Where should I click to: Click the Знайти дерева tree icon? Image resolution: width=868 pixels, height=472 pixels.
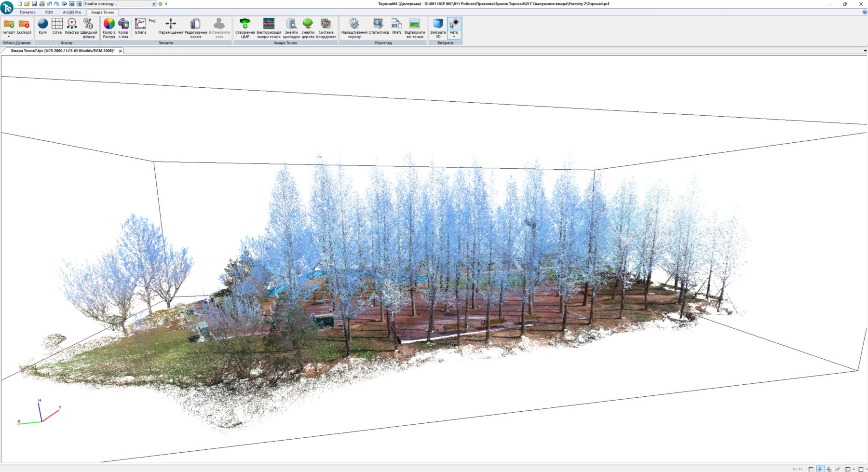(308, 27)
